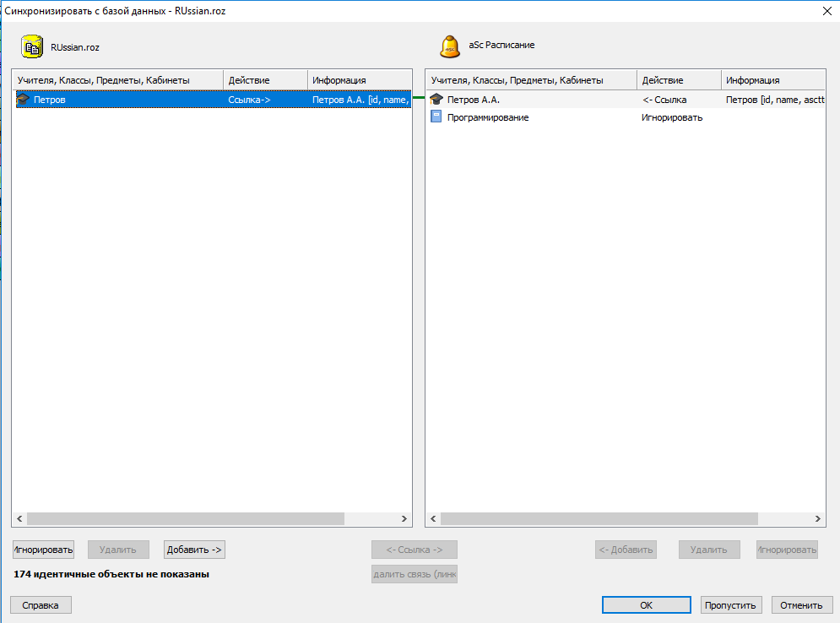The image size is (840, 623).
Task: Click the subject icon beside Программирование
Action: [436, 117]
